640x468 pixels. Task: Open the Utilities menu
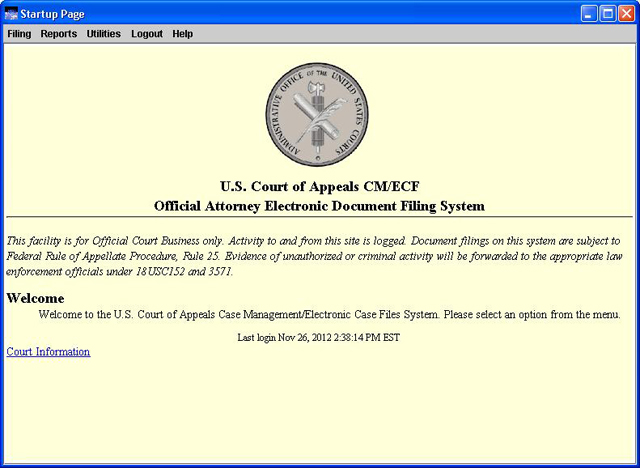[104, 34]
